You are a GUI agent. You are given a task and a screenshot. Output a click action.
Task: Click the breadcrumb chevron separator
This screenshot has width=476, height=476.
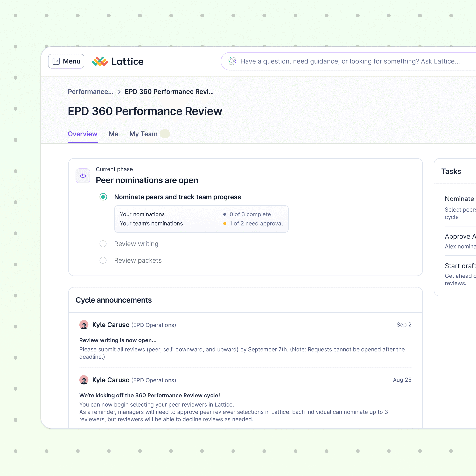coord(119,92)
